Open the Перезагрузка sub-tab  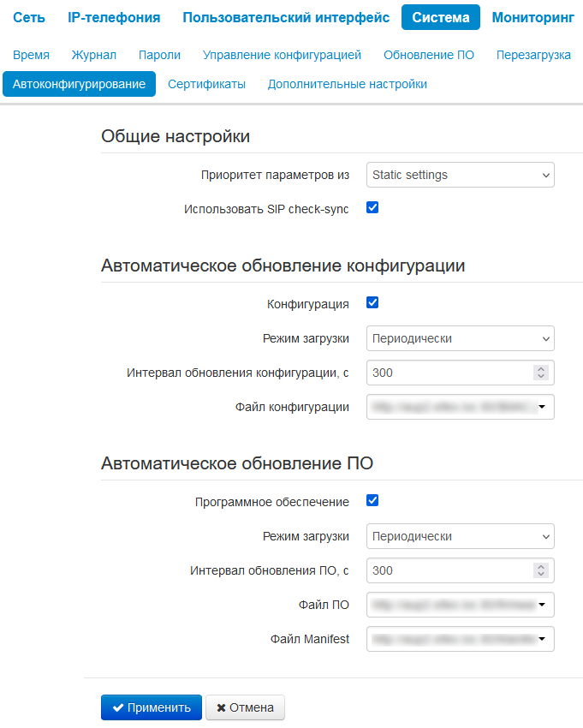coord(533,55)
